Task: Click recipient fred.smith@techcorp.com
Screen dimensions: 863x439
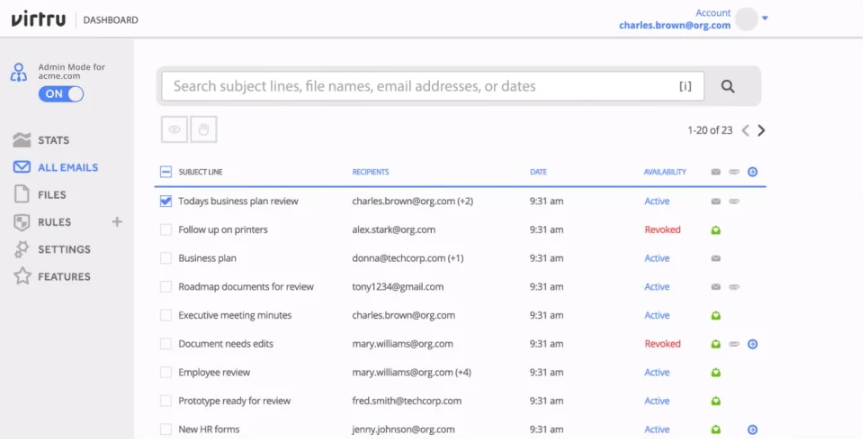Action: (x=407, y=401)
